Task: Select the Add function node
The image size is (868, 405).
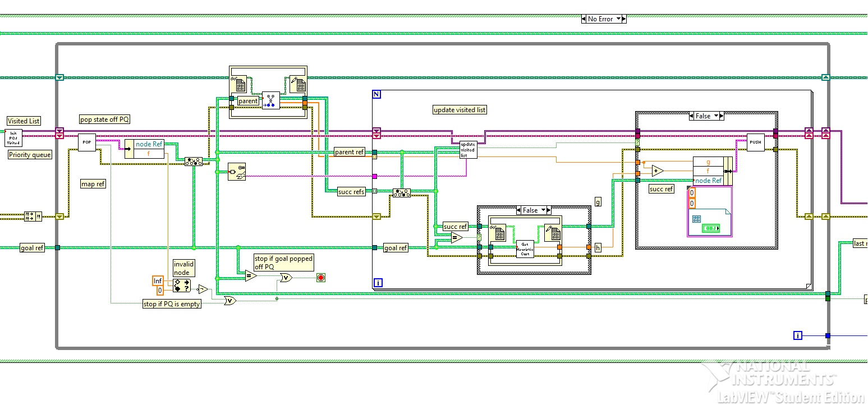Action: (x=658, y=171)
